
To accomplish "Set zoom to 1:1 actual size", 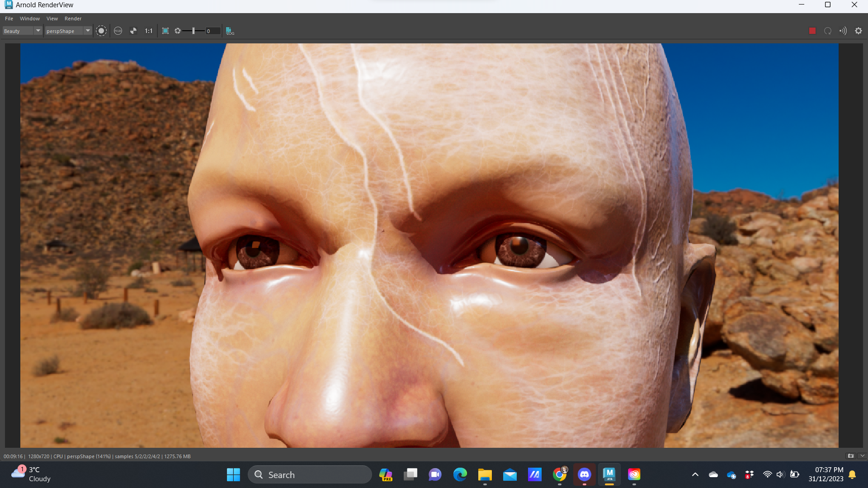I will 148,31.
